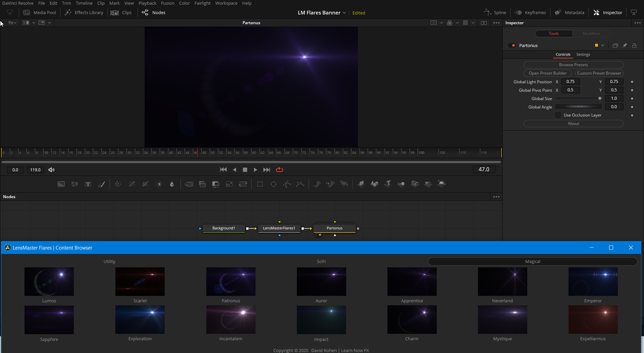Viewport: 644px width, 353px height.
Task: Enable Use Occlusion Layer checkbox
Action: [558, 115]
